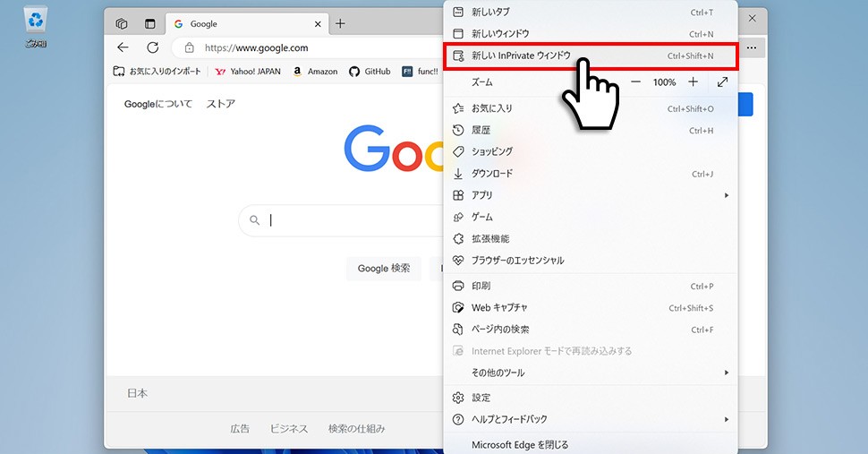
Task: Select 印刷 from the menu
Action: point(591,287)
